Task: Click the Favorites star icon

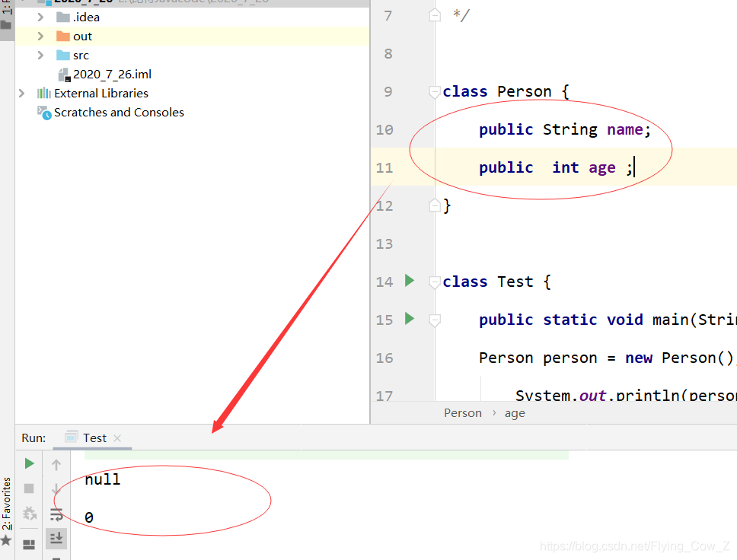Action: 6,540
